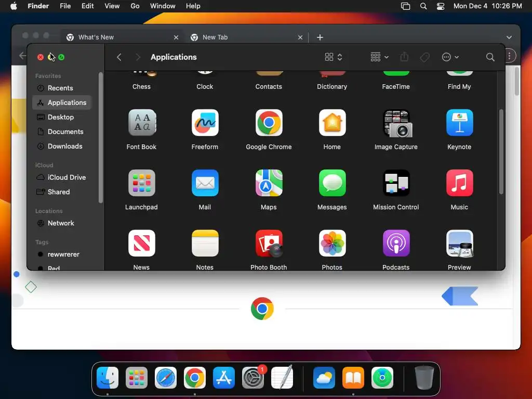This screenshot has height=399, width=532.
Task: Open the File menu
Action: coord(65,6)
